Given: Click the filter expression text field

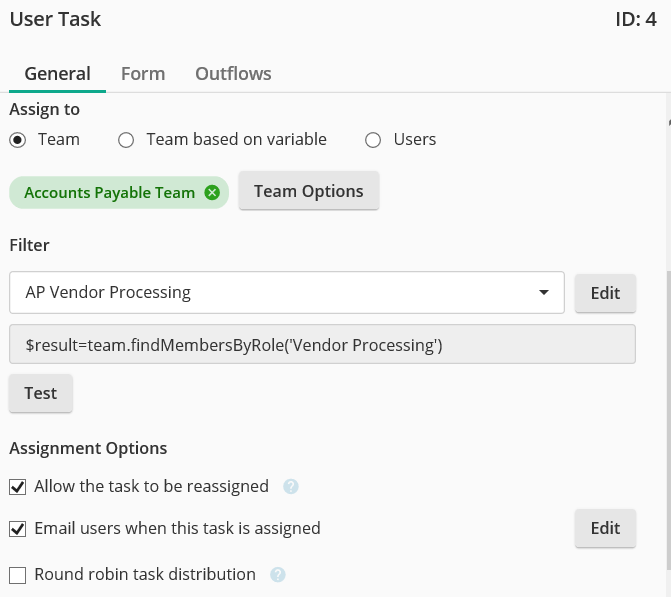Looking at the screenshot, I should 322,345.
